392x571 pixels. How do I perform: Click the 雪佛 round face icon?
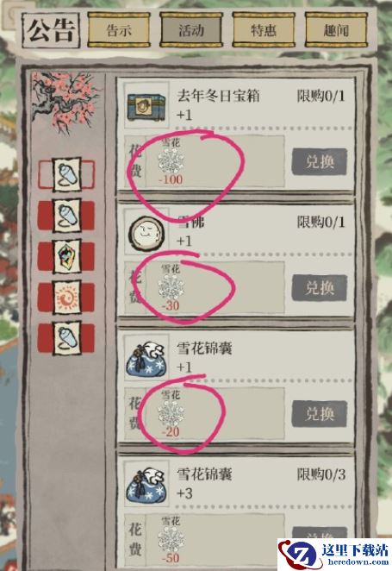[146, 232]
